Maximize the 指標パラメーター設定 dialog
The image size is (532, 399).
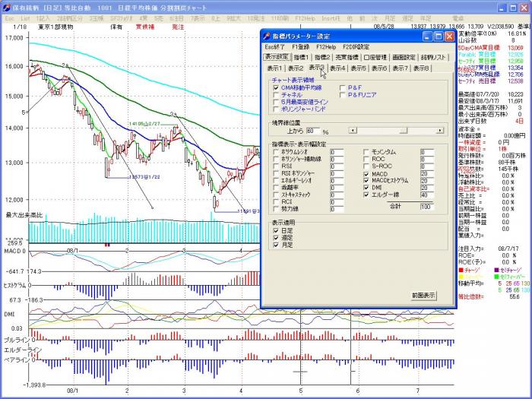point(439,36)
